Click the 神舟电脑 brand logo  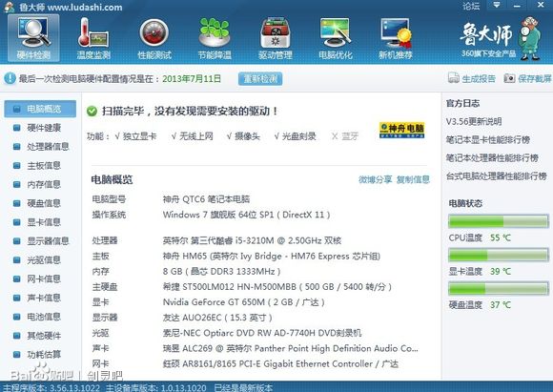pyautogui.click(x=401, y=131)
